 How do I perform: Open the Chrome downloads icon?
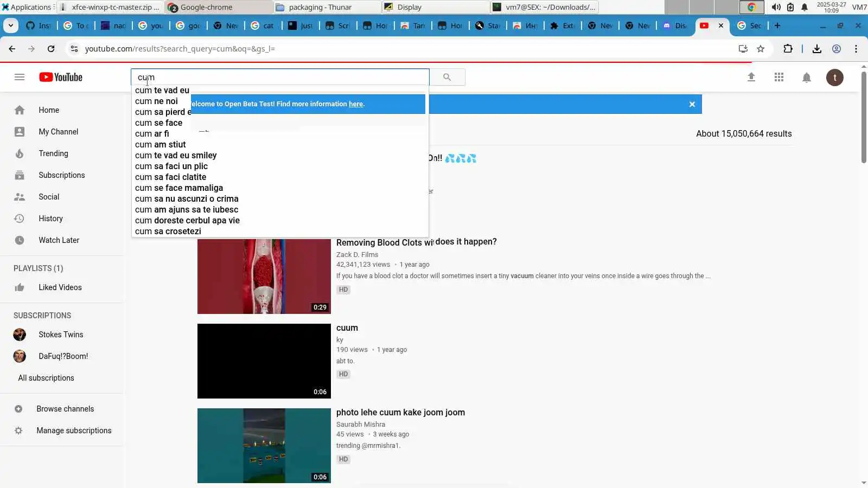click(817, 49)
